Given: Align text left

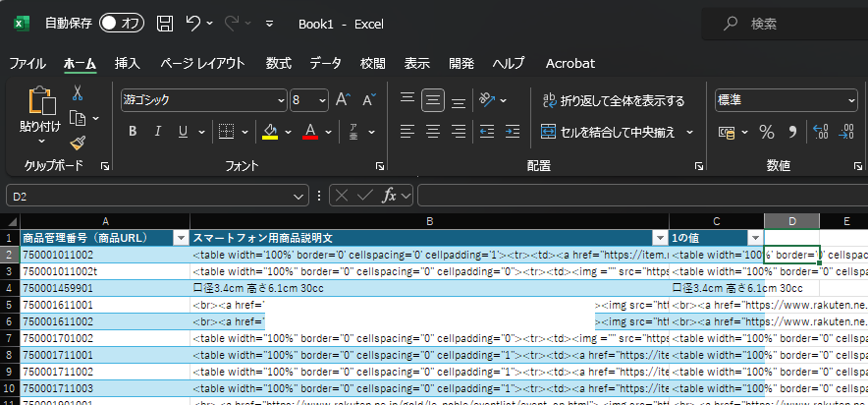Looking at the screenshot, I should [407, 132].
